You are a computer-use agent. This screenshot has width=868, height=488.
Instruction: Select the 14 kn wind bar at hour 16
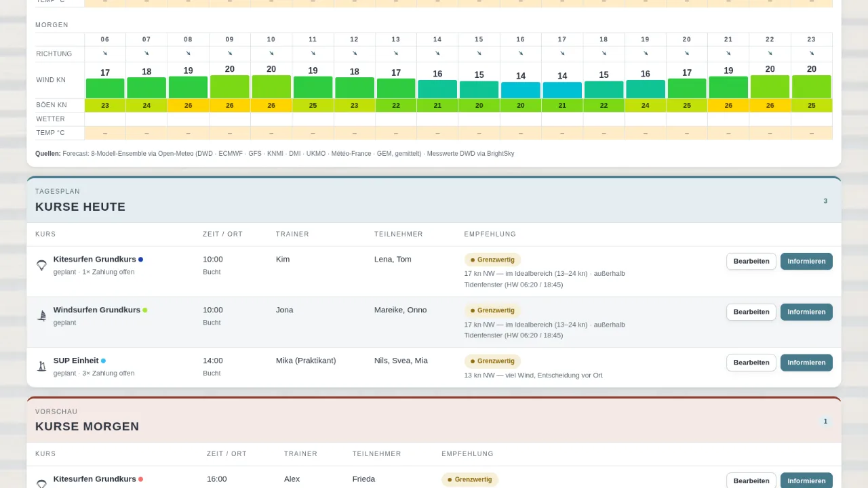(x=521, y=90)
